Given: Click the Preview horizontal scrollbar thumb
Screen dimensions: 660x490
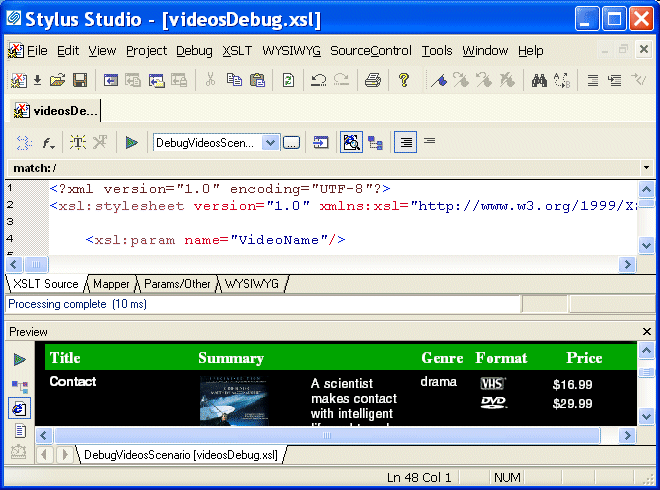Looking at the screenshot, I should pyautogui.click(x=327, y=436).
